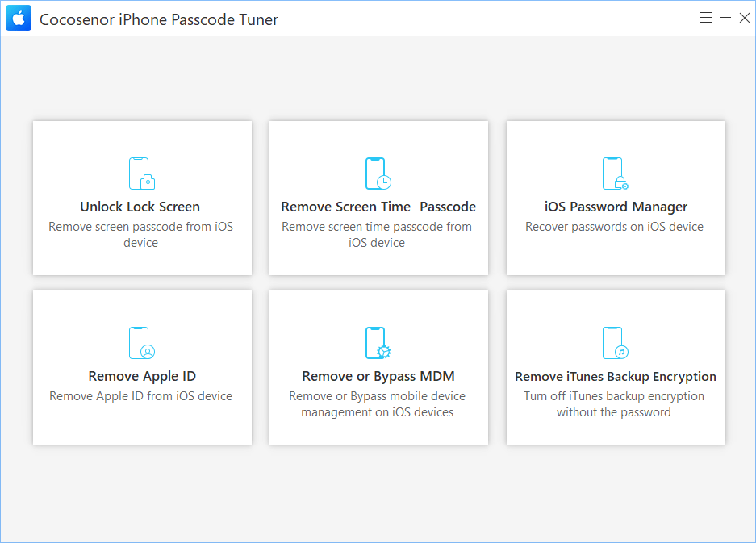Open the Unlock Lock Screen title
756x543 pixels.
point(140,207)
